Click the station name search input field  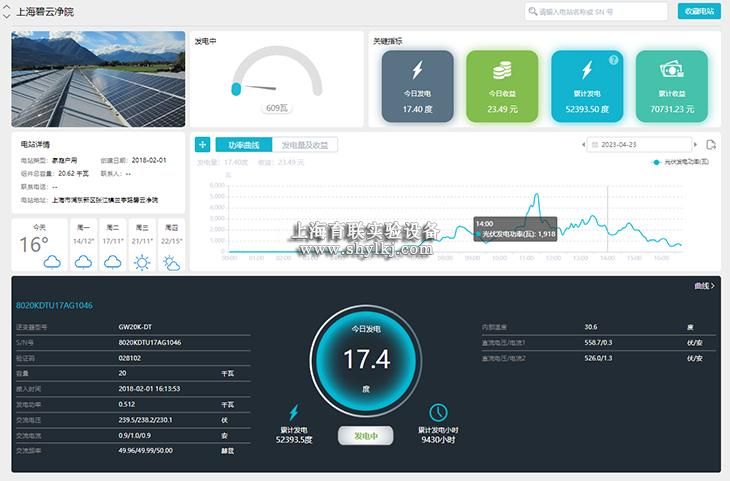click(x=600, y=12)
